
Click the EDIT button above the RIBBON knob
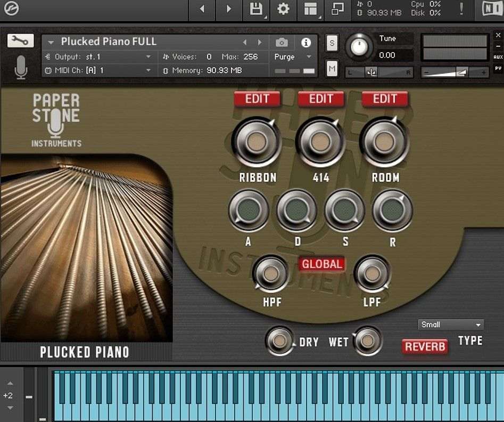[x=257, y=99]
